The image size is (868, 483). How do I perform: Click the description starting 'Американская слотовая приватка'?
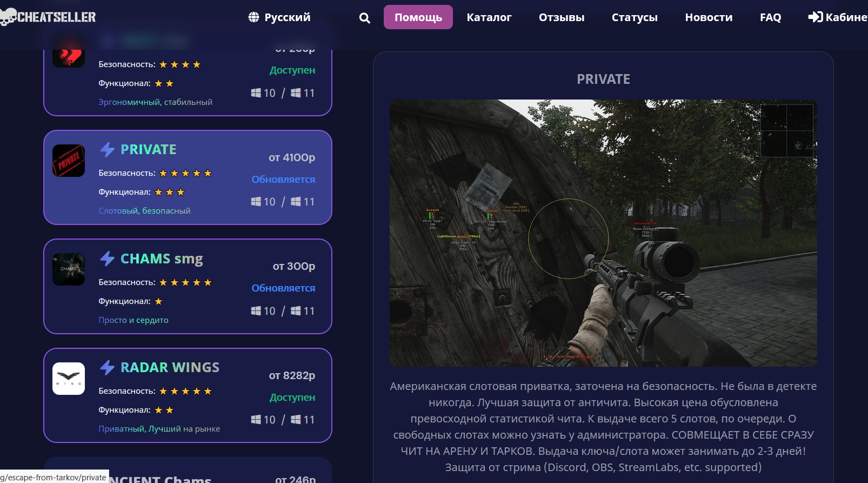603,427
